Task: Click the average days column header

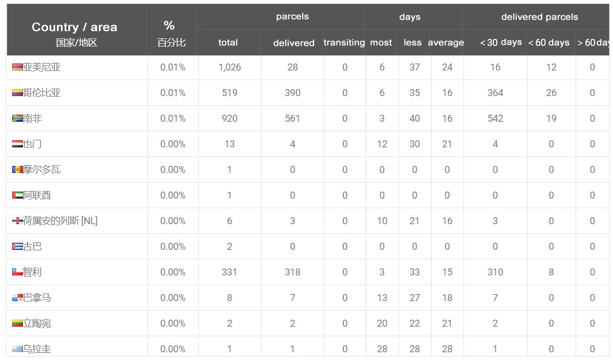Action: coord(446,43)
